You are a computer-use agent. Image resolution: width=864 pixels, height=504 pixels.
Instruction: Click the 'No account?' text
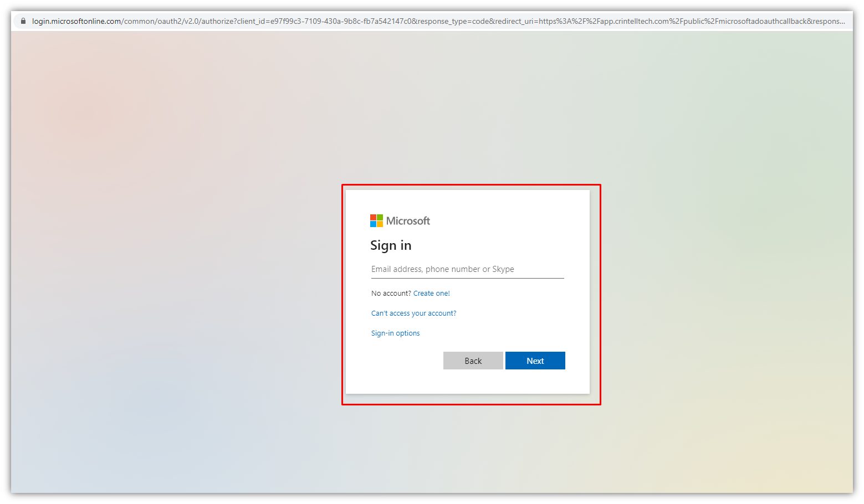(x=391, y=294)
